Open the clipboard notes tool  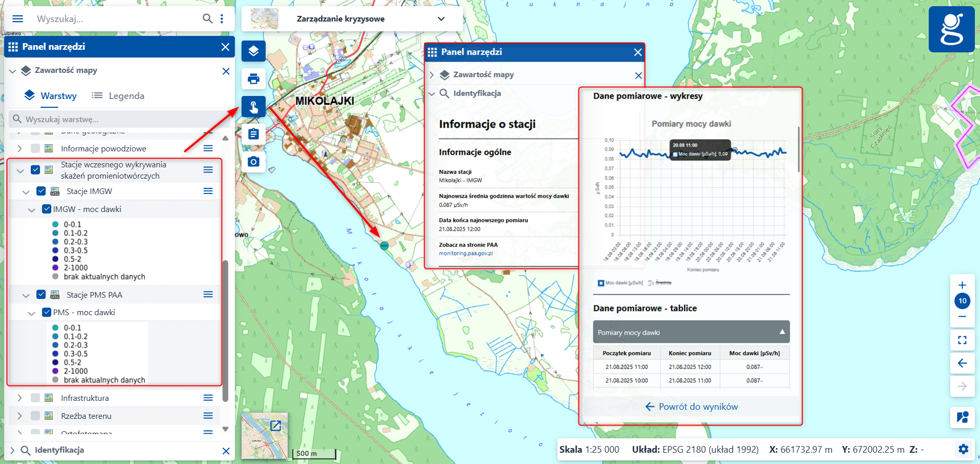click(x=253, y=134)
